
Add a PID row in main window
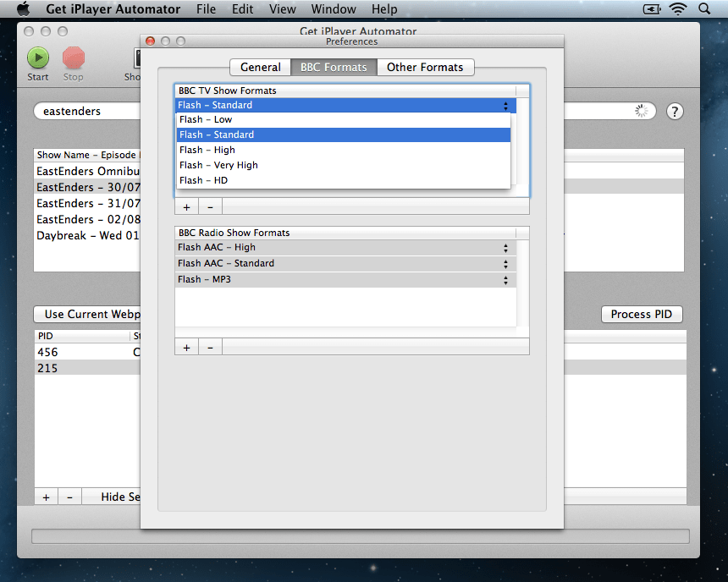(46, 497)
